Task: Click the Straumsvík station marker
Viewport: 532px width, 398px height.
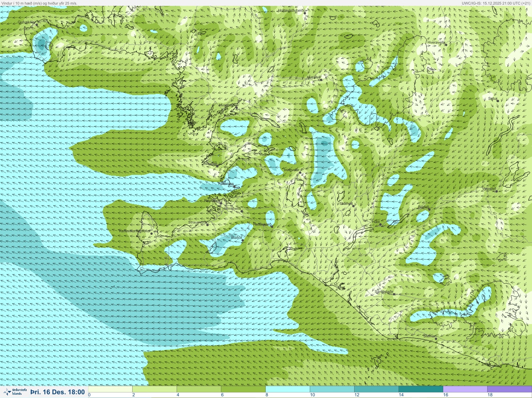Action: 207,225
